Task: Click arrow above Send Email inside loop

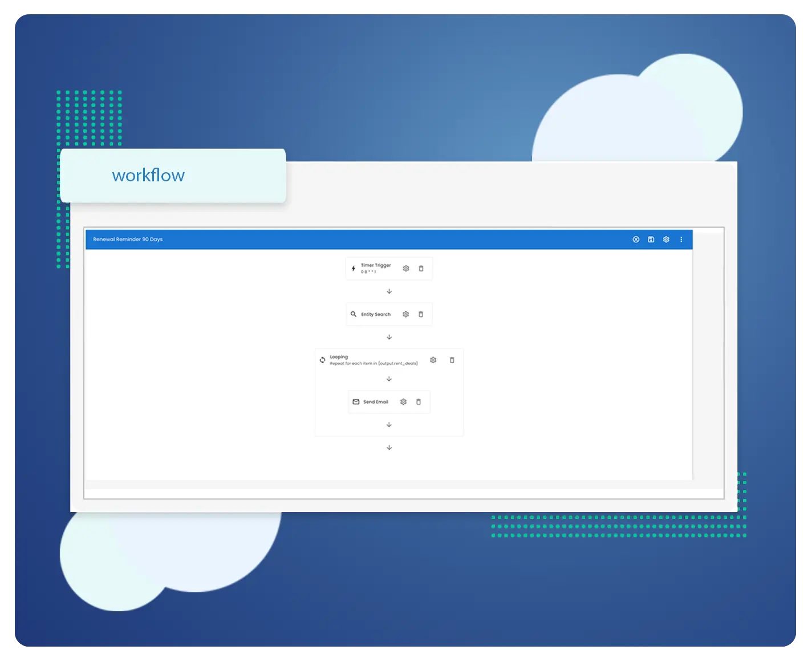Action: pos(389,379)
